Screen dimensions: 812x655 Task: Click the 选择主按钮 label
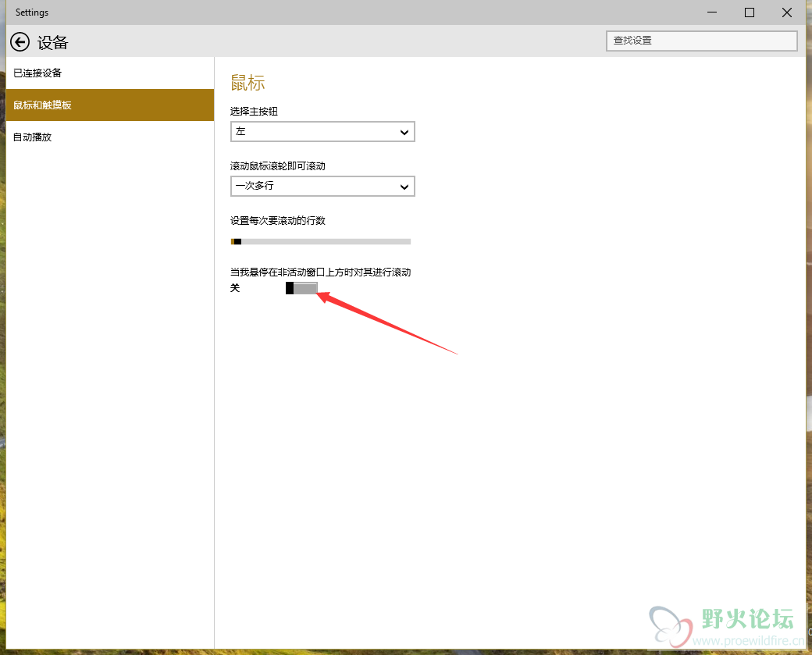[254, 112]
